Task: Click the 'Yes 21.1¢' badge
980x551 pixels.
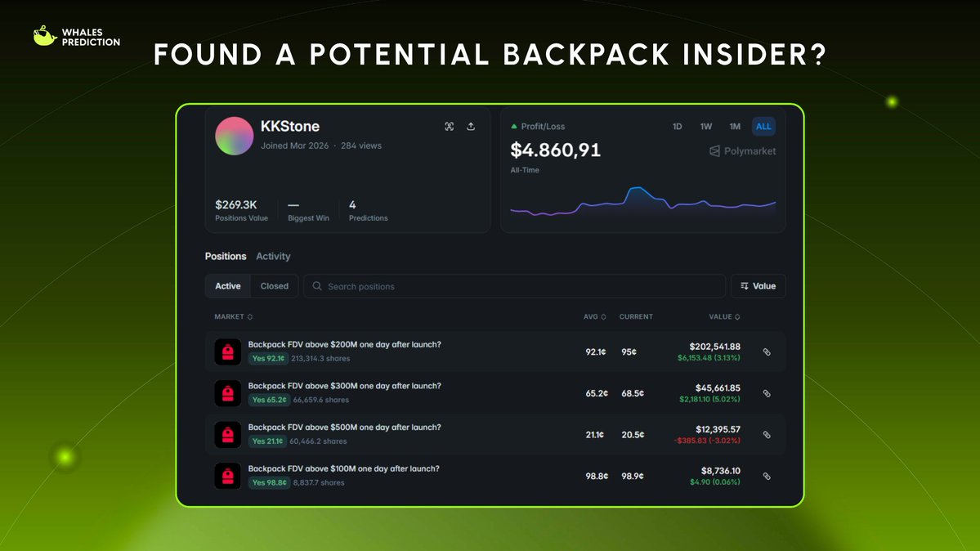Action: click(267, 441)
